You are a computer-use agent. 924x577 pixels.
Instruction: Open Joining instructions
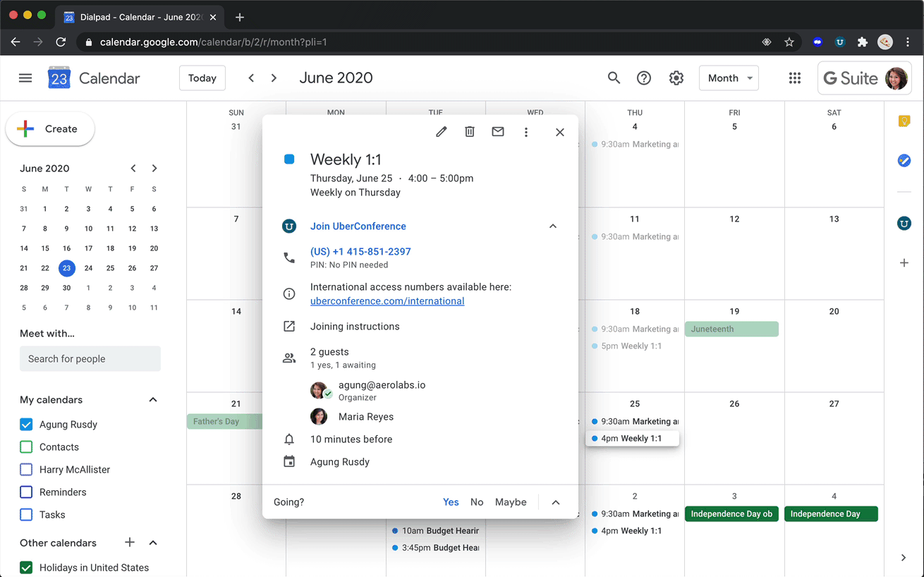click(x=355, y=327)
